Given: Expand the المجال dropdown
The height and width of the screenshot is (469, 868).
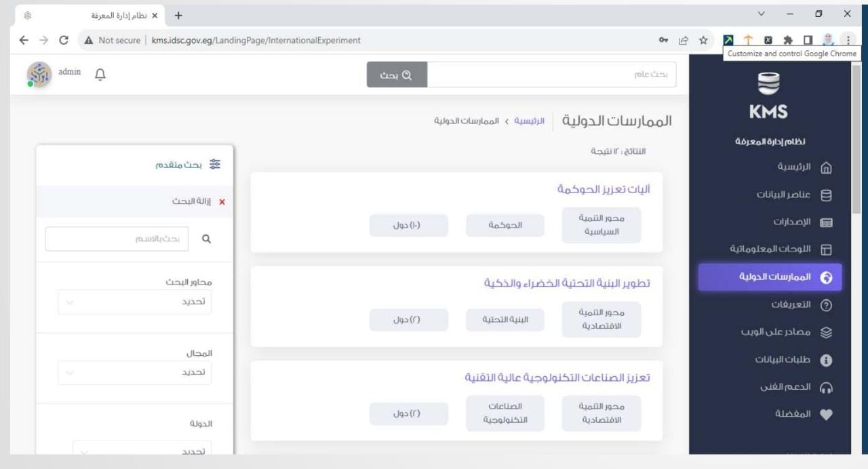Looking at the screenshot, I should pos(134,373).
